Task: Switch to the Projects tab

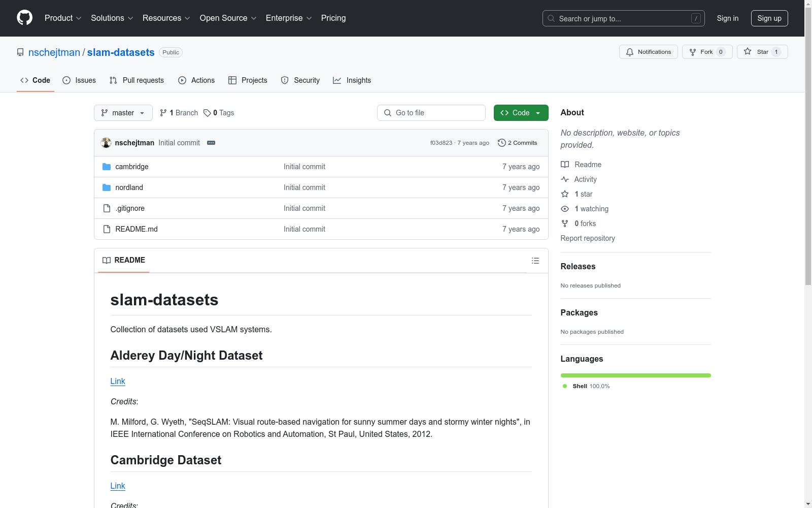Action: (x=248, y=80)
